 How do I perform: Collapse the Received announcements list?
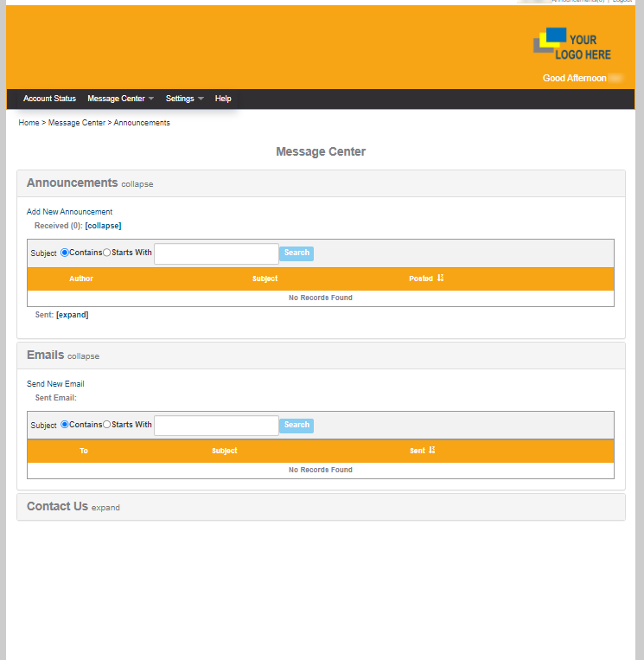tap(103, 226)
